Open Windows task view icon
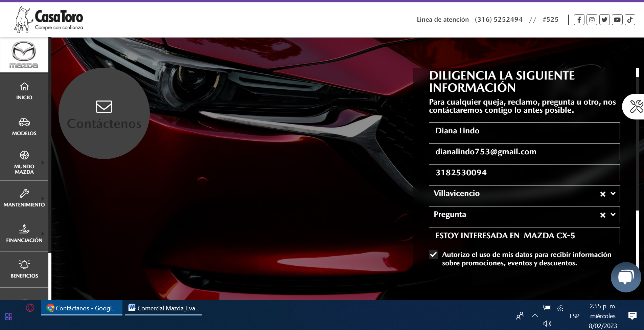The height and width of the screenshot is (330, 644). (9, 317)
